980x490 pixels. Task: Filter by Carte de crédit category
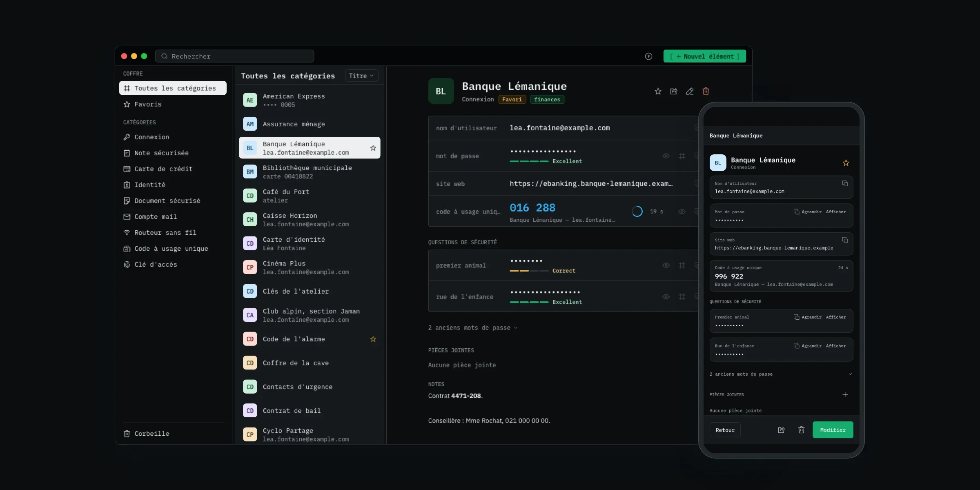coord(173,169)
